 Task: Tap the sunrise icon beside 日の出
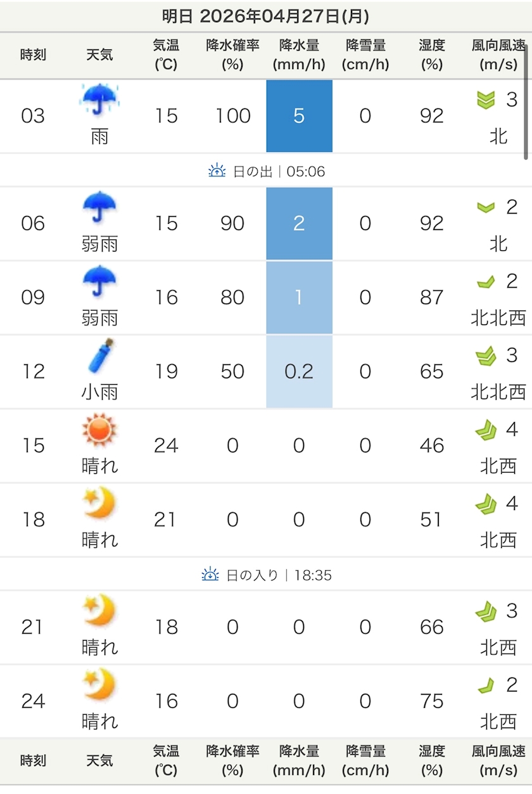point(217,170)
